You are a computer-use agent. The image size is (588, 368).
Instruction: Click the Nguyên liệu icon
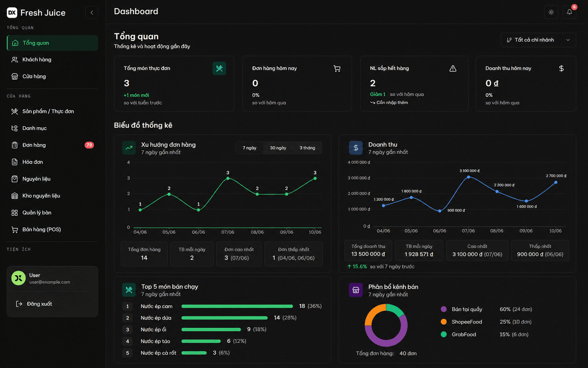15,179
